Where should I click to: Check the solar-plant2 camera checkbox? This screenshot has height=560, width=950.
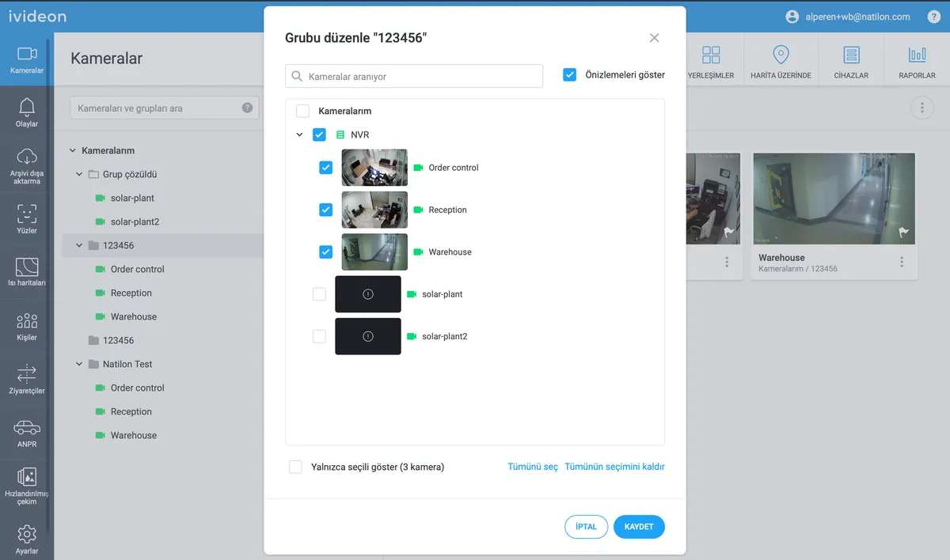(x=319, y=336)
